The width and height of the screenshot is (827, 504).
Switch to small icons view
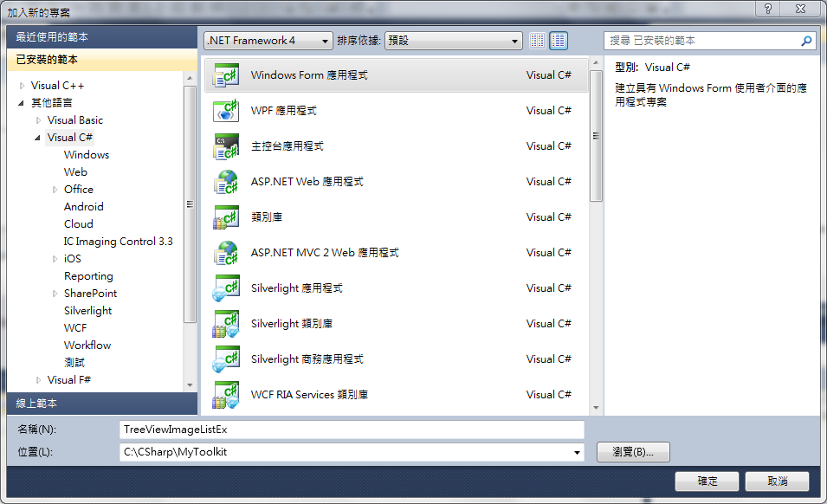click(x=538, y=41)
